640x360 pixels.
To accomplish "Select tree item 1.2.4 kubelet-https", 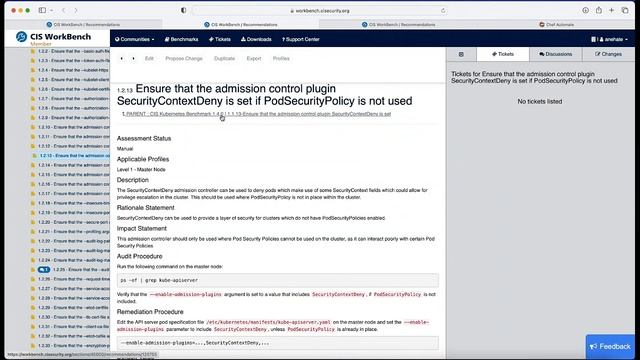I will click(74, 70).
